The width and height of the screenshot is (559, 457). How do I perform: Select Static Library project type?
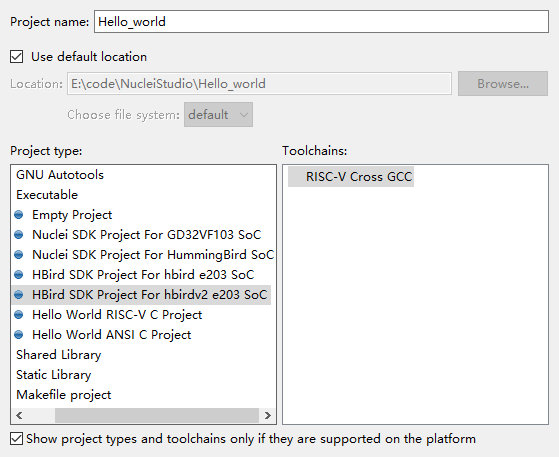[53, 375]
